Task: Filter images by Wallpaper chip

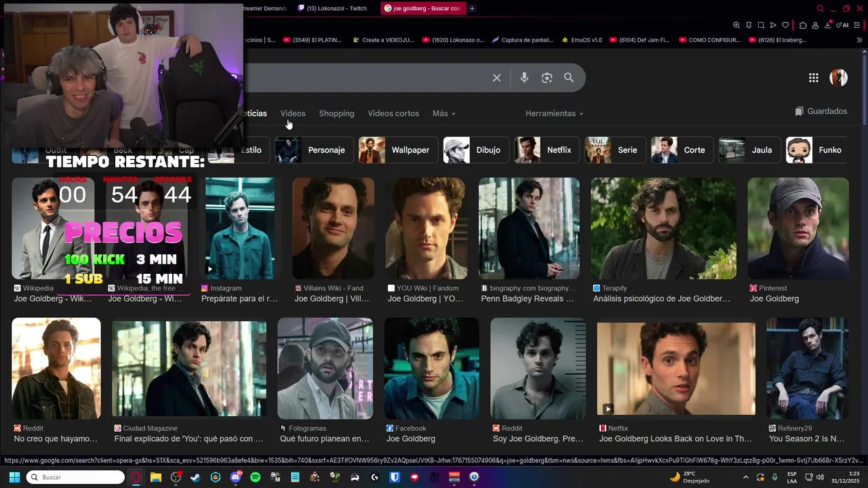Action: tap(397, 150)
